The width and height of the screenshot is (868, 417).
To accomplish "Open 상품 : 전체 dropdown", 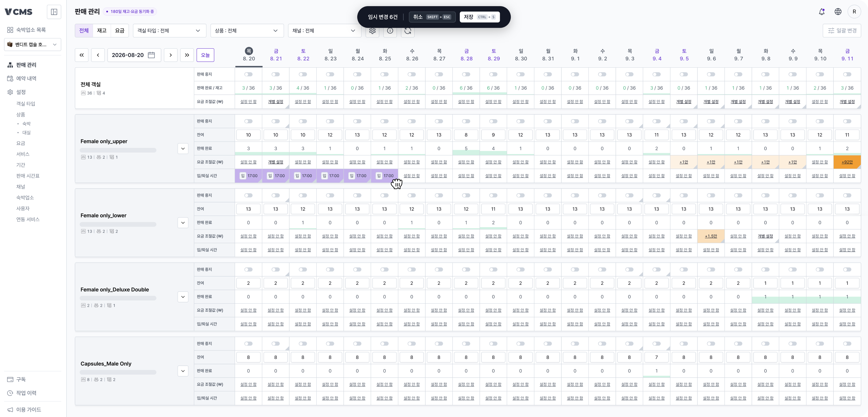I will pyautogui.click(x=247, y=31).
